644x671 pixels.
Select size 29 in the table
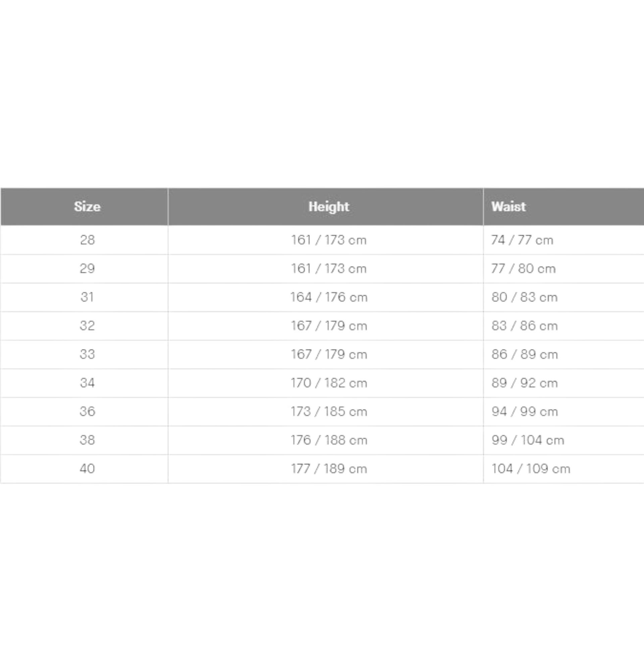87,268
